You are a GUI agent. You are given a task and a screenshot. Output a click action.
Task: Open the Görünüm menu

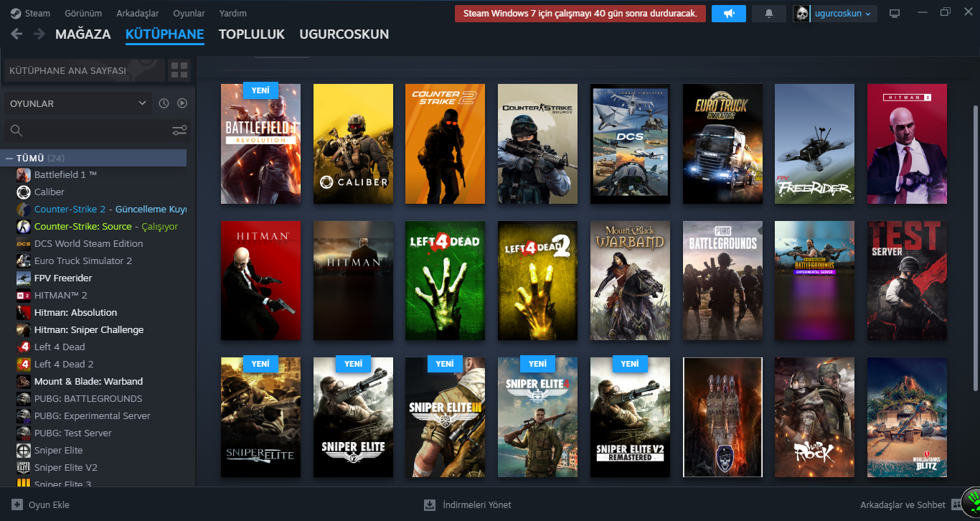[83, 14]
